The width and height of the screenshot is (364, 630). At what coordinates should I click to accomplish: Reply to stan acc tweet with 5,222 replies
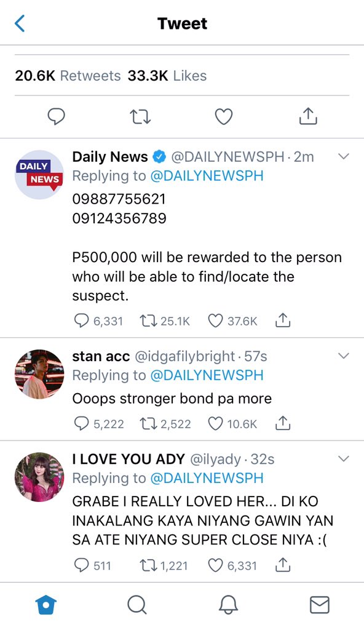click(x=82, y=423)
